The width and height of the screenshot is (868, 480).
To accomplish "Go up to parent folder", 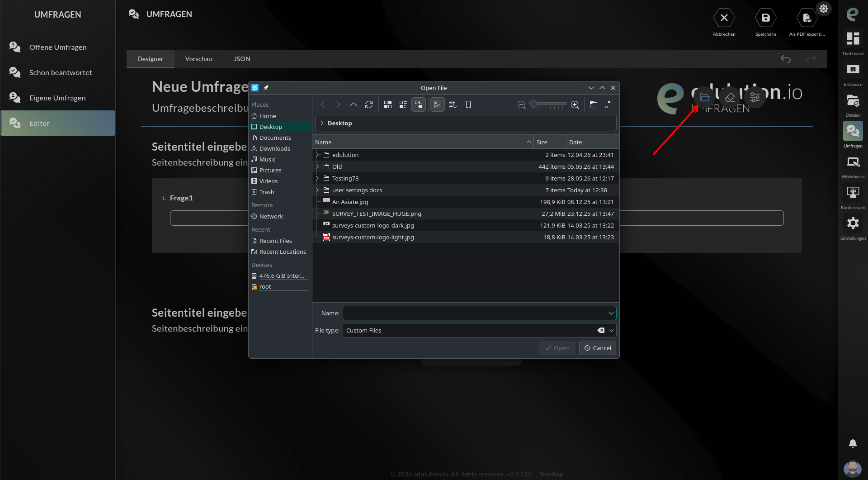I will [354, 105].
